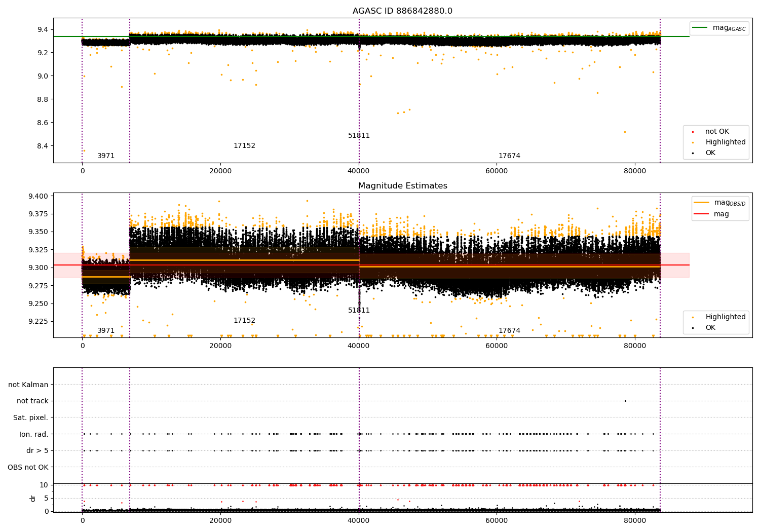Click OBSID label 51811 in middle plot
The width and height of the screenshot is (760, 532).
[x=359, y=311]
